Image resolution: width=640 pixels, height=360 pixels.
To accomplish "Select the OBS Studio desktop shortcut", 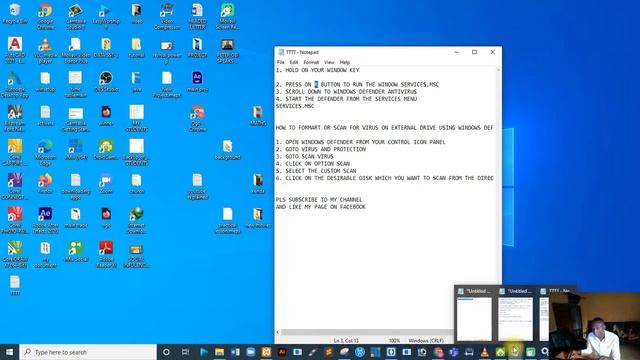I will [106, 81].
